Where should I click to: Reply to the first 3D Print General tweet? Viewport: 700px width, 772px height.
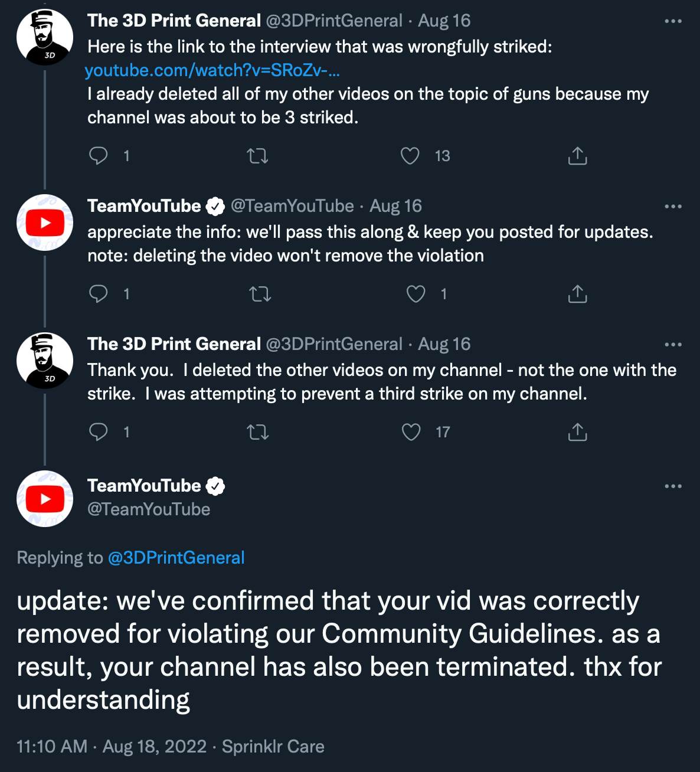(x=98, y=156)
